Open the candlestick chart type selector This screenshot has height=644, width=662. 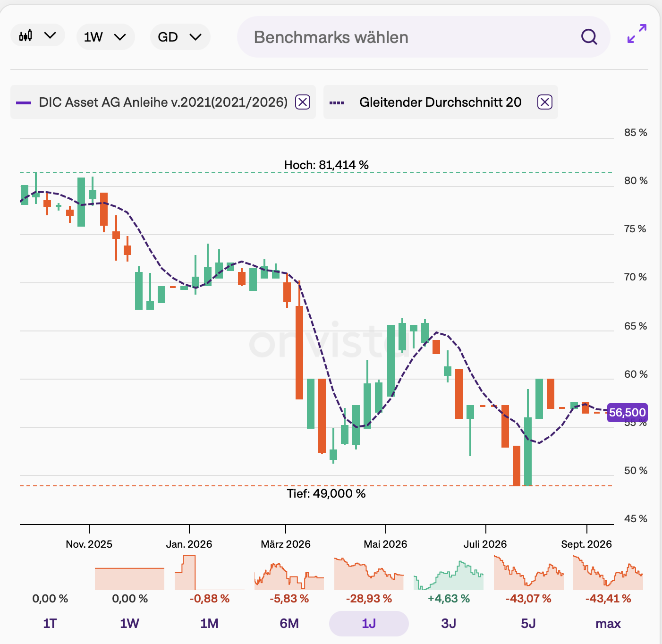[x=38, y=35]
